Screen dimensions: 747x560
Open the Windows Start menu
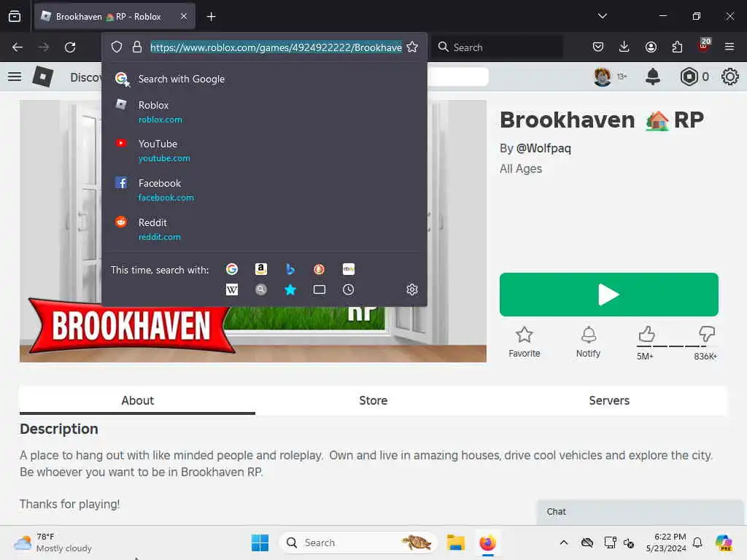tap(260, 542)
